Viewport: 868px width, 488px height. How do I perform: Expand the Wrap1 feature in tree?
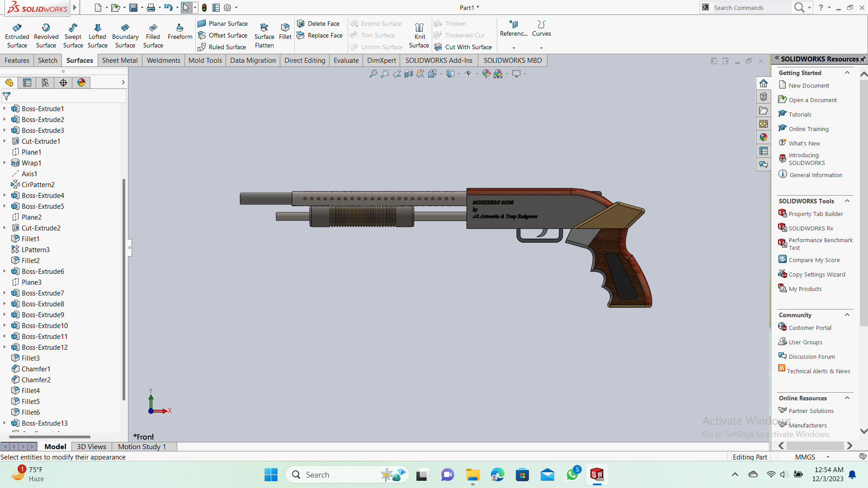coord(5,163)
